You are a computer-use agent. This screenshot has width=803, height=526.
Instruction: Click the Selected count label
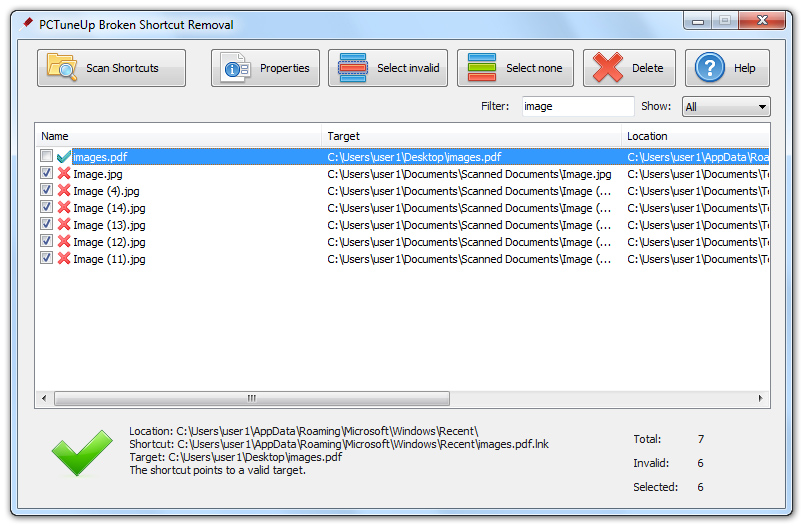(x=655, y=487)
